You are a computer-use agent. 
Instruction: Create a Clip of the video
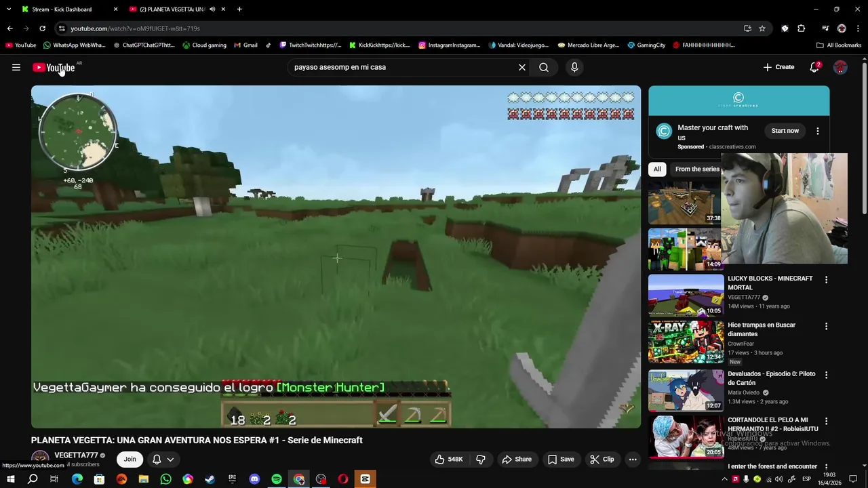[602, 459]
